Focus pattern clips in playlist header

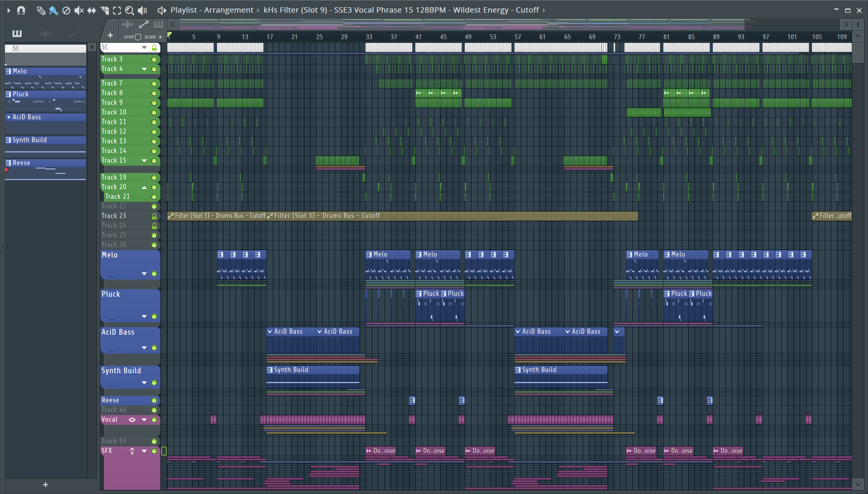coord(158,24)
